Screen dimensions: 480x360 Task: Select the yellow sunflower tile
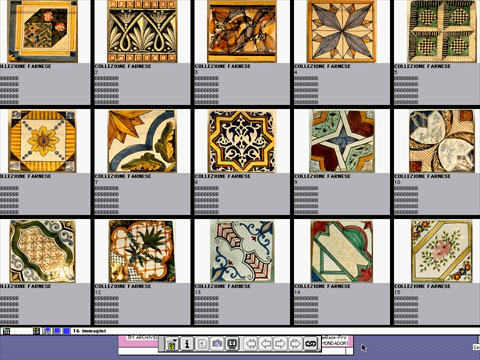(43, 141)
